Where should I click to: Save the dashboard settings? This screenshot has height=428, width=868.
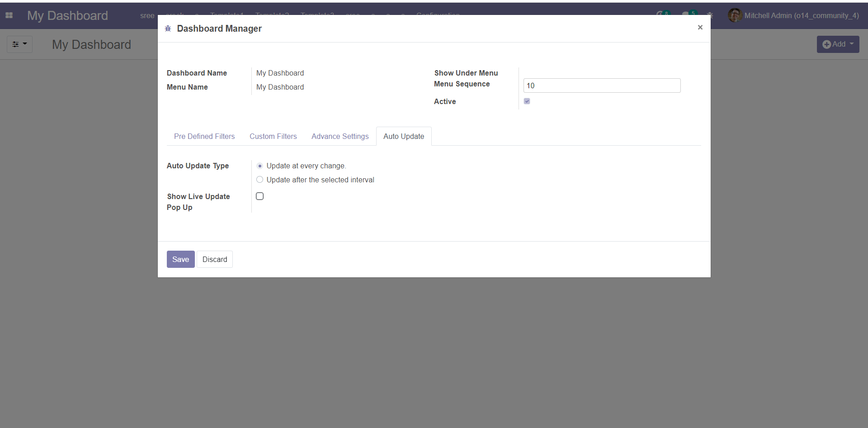[180, 259]
